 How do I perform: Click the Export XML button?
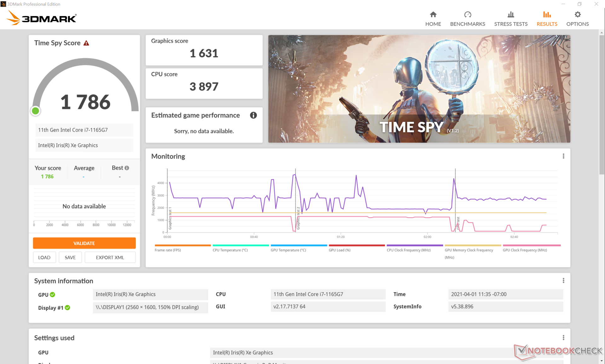click(110, 257)
